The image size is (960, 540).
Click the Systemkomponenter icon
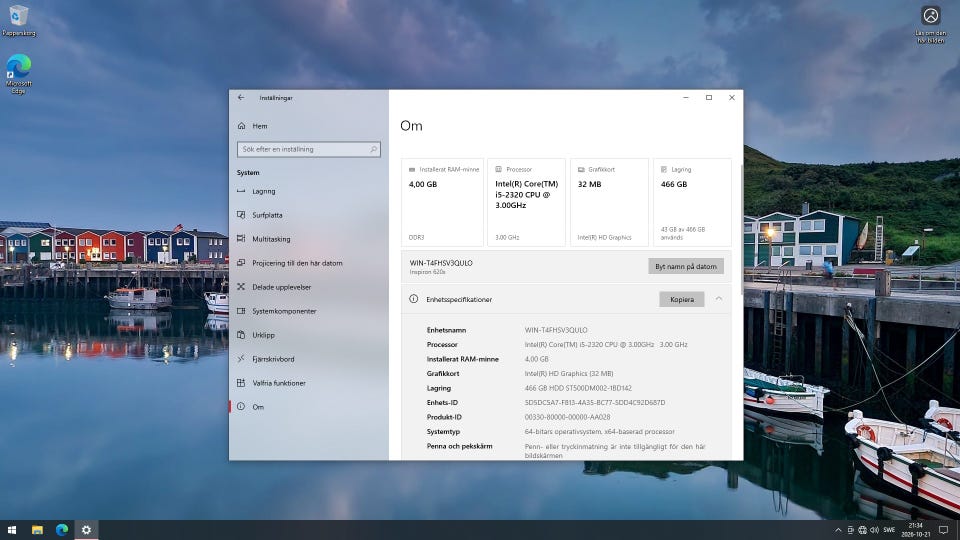(241, 311)
